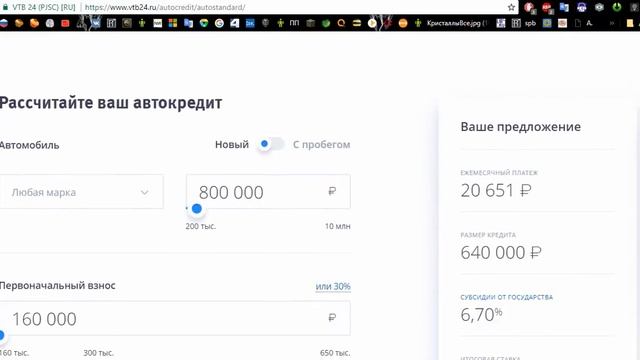Screen dimensions: 640x360
Task: Open the green-yellow shield bookmark
Action: pyautogui.click(x=204, y=23)
